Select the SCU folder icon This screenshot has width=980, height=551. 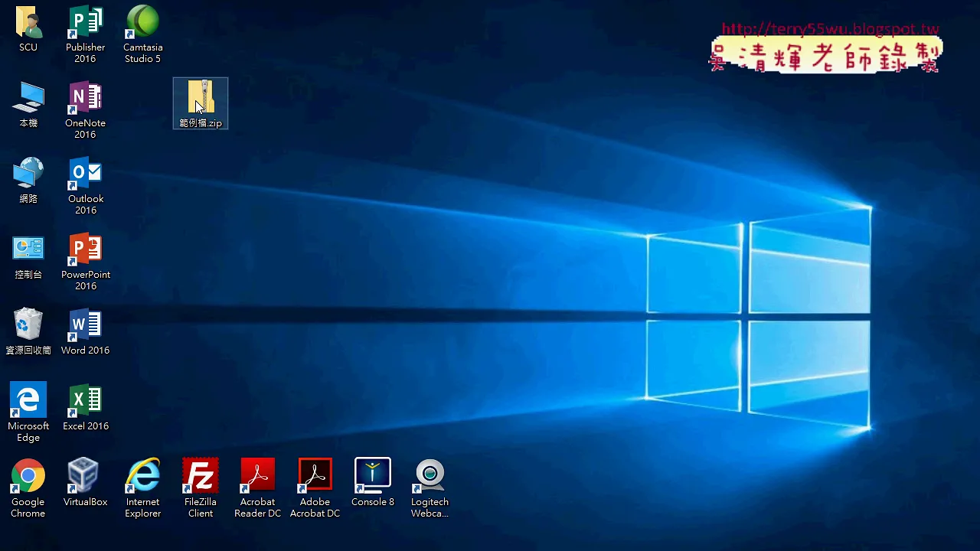click(x=28, y=29)
